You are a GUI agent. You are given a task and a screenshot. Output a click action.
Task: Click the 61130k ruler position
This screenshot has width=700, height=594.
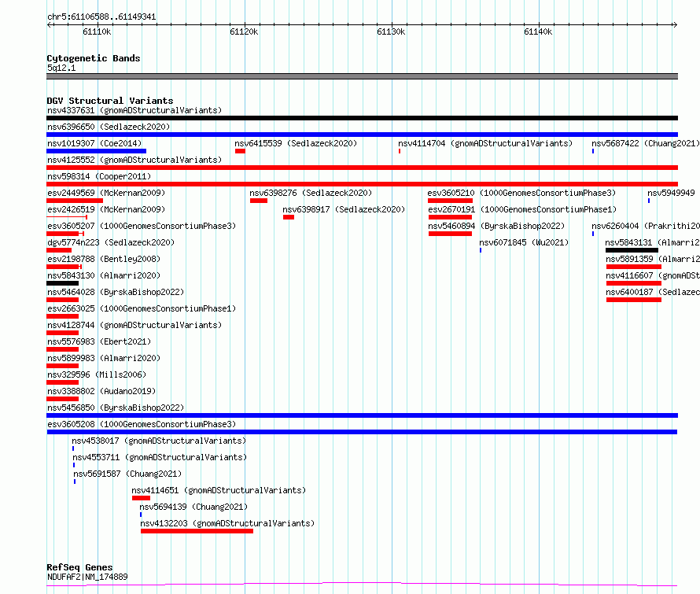(x=391, y=31)
